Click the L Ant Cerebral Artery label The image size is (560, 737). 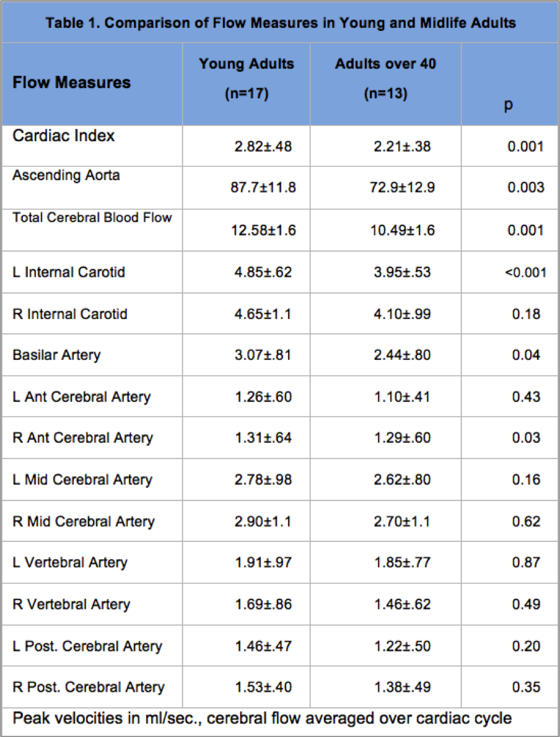(81, 396)
